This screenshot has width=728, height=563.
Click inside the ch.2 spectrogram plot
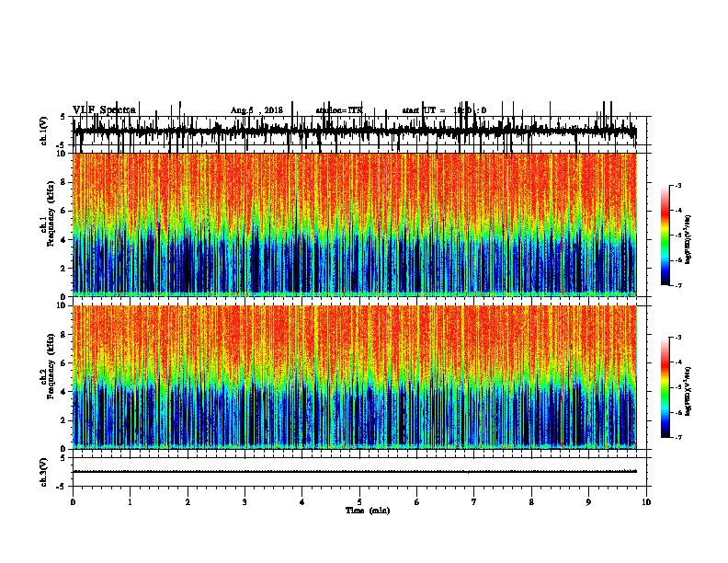click(x=354, y=377)
